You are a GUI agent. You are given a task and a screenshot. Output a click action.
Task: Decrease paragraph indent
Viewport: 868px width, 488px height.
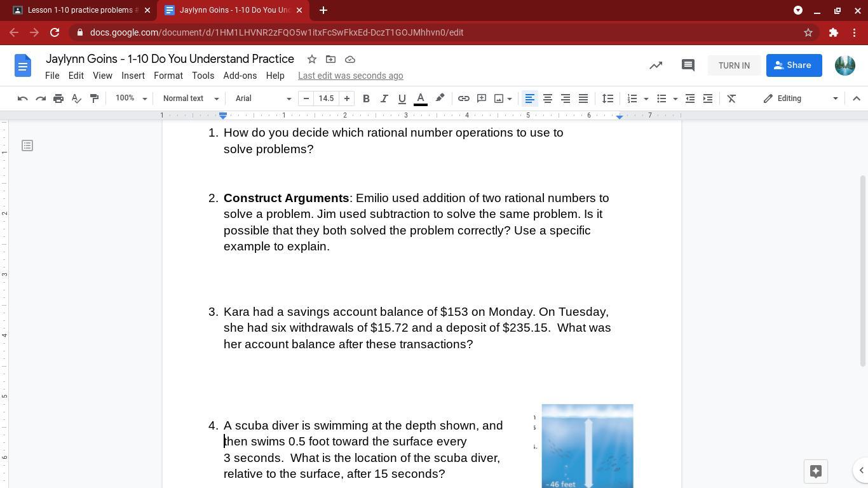pos(690,98)
